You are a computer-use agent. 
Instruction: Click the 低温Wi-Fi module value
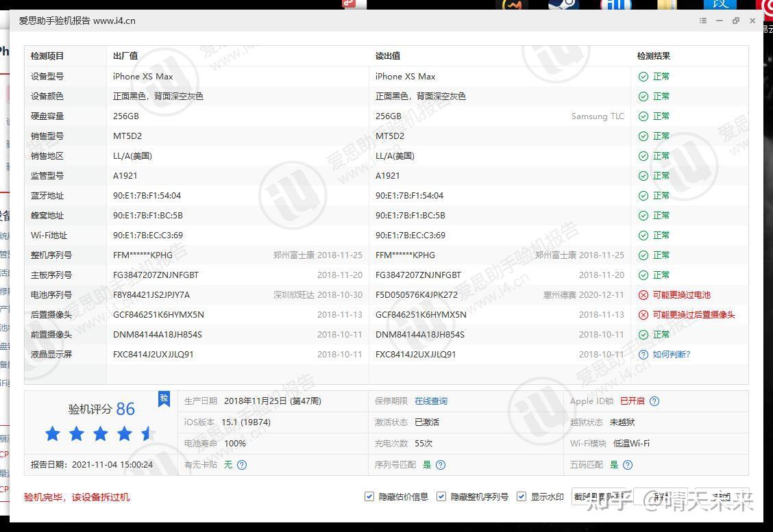click(631, 444)
